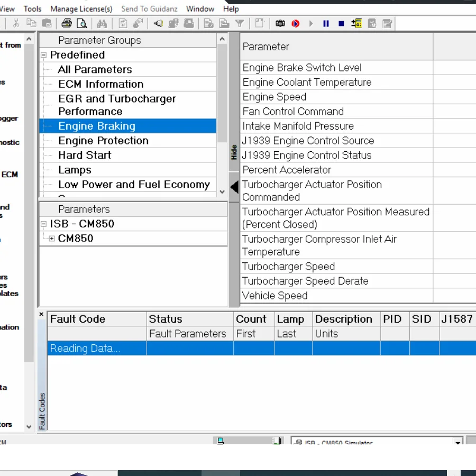476x476 pixels.
Task: Open the ISB - CM850 Simulator dropdown
Action: pos(457,442)
